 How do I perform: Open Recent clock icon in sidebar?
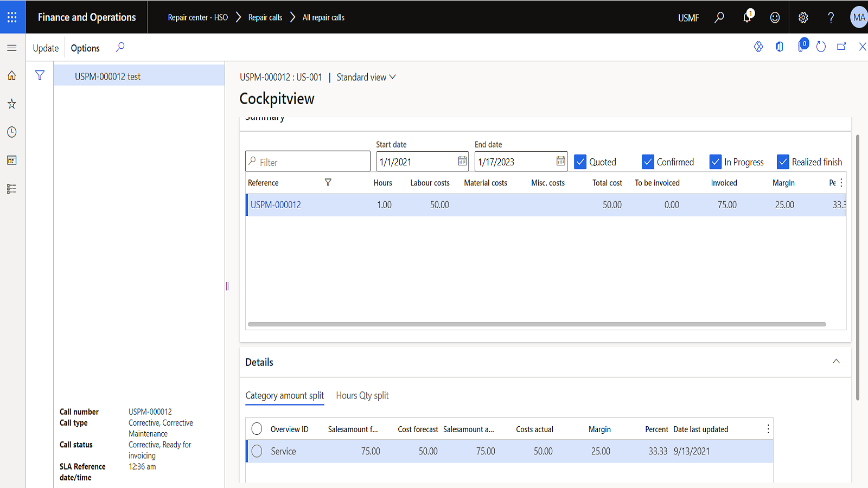pos(12,132)
